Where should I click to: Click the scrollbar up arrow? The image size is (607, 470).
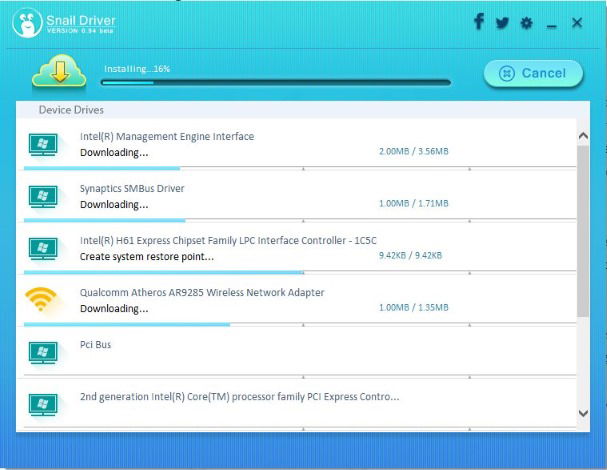[x=583, y=136]
